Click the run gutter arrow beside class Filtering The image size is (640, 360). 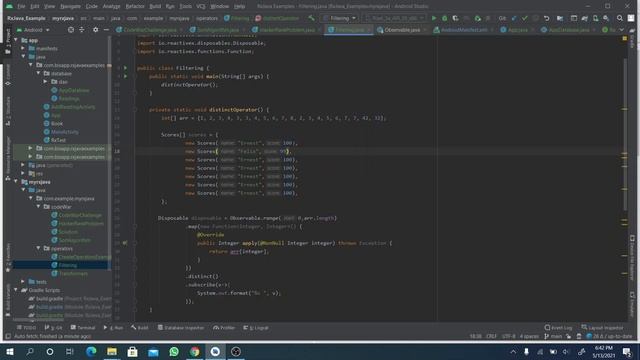[126, 68]
